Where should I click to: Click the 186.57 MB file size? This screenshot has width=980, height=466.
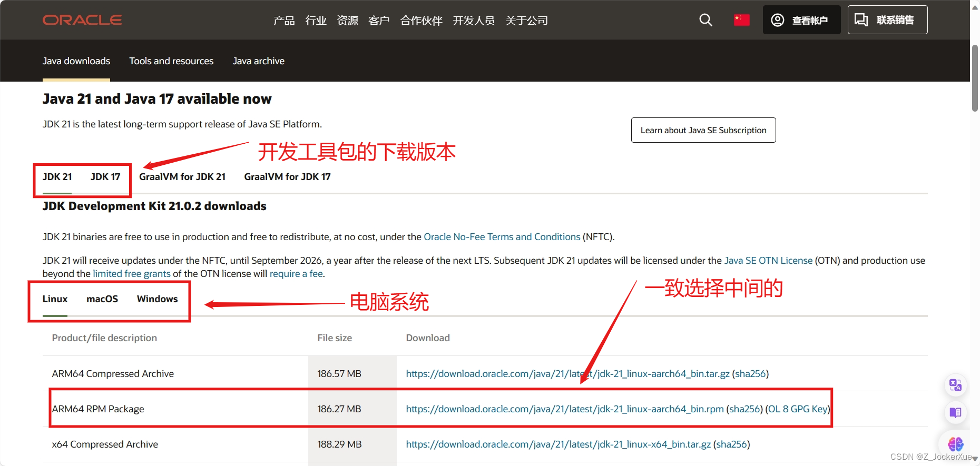click(x=339, y=374)
